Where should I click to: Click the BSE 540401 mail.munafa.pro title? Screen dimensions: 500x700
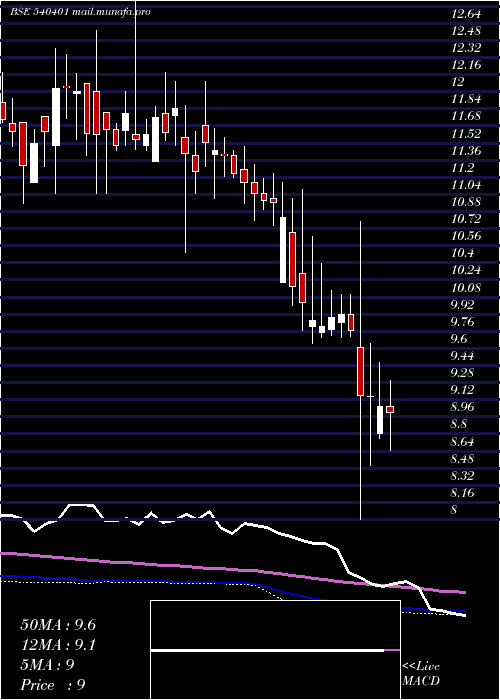80,12
